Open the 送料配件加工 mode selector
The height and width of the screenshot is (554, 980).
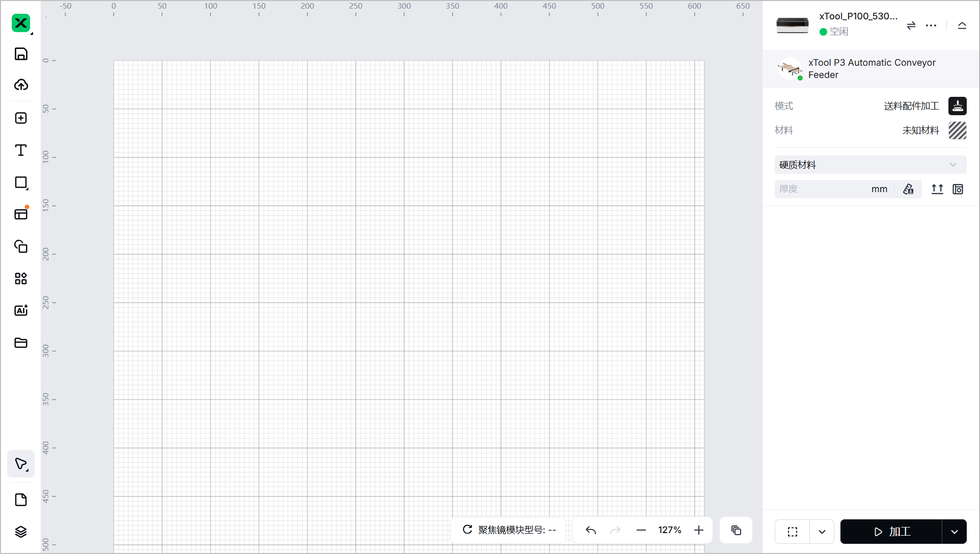[x=958, y=106]
